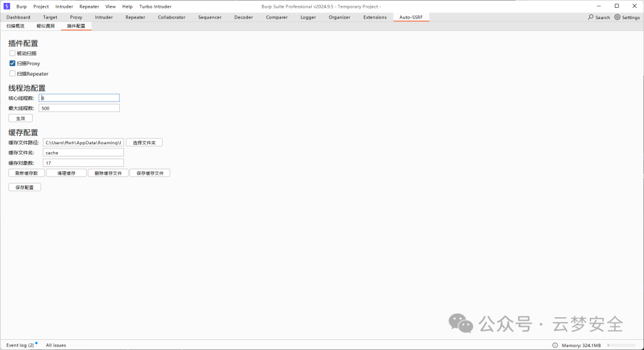Click the 缓存配置 section heading
The width and height of the screenshot is (644, 350).
coord(23,132)
